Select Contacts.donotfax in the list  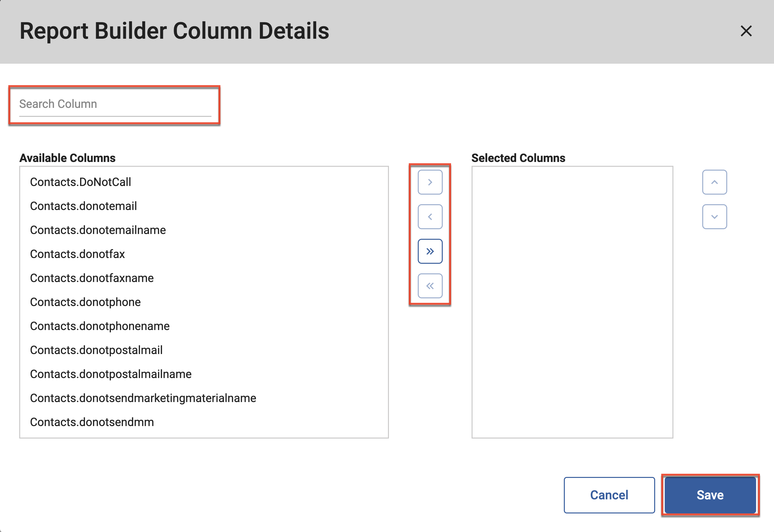click(78, 254)
